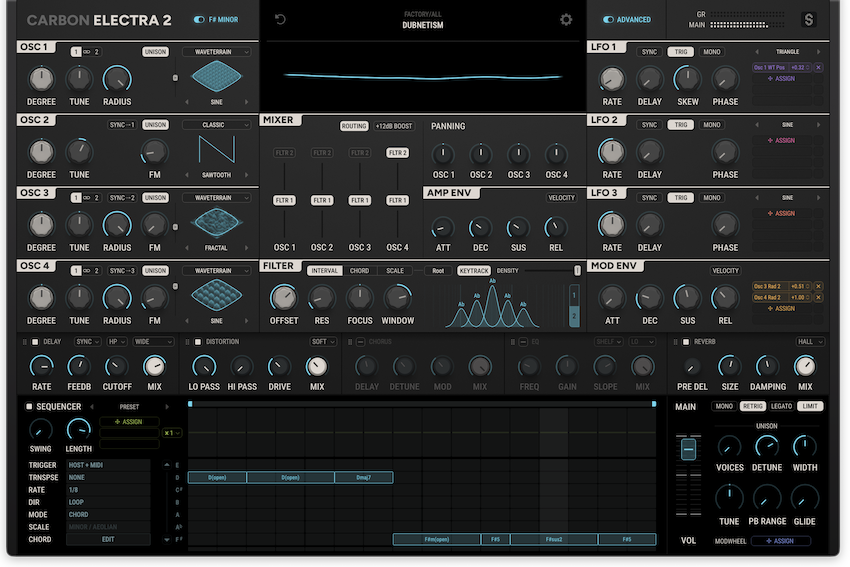Click LFO 1 Assign button
The width and height of the screenshot is (850, 567).
click(781, 79)
